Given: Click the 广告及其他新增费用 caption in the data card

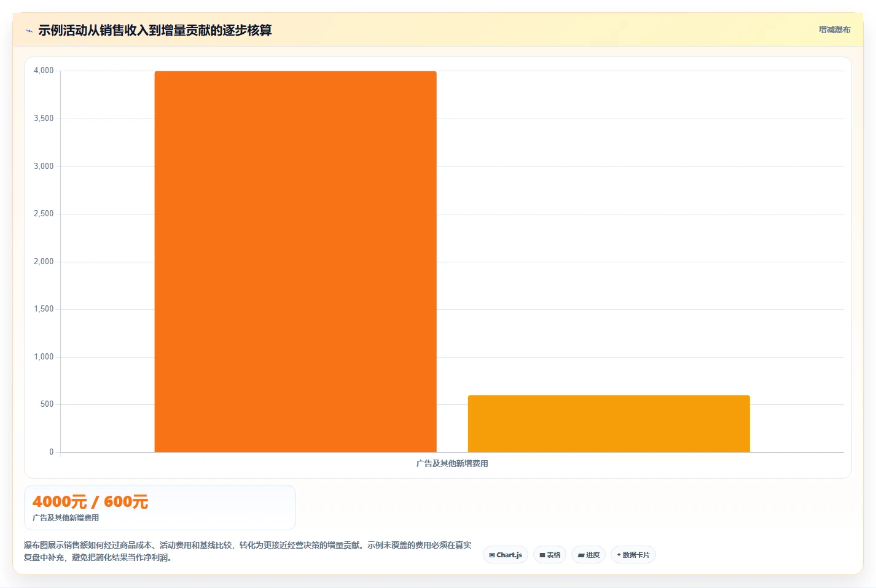Looking at the screenshot, I should click(x=66, y=518).
